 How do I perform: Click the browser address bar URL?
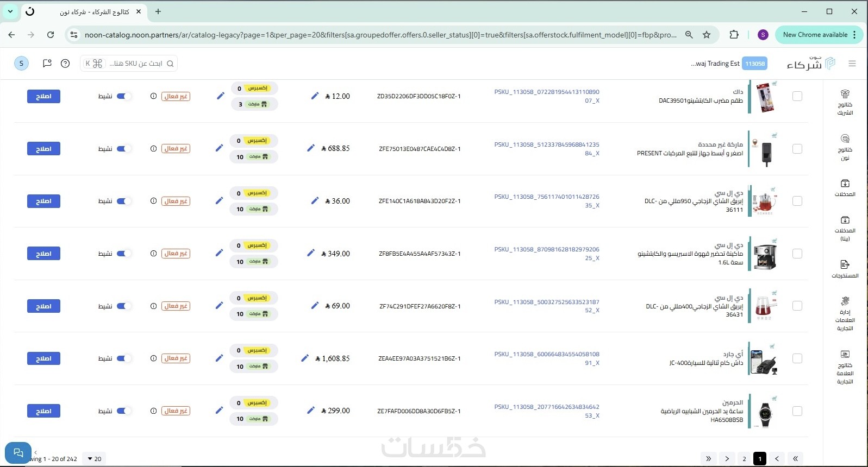pos(380,35)
